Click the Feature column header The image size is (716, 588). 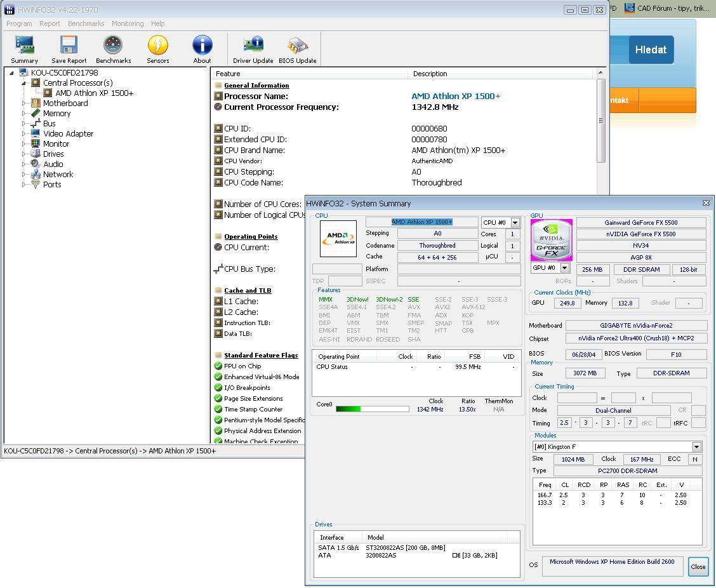(309, 74)
